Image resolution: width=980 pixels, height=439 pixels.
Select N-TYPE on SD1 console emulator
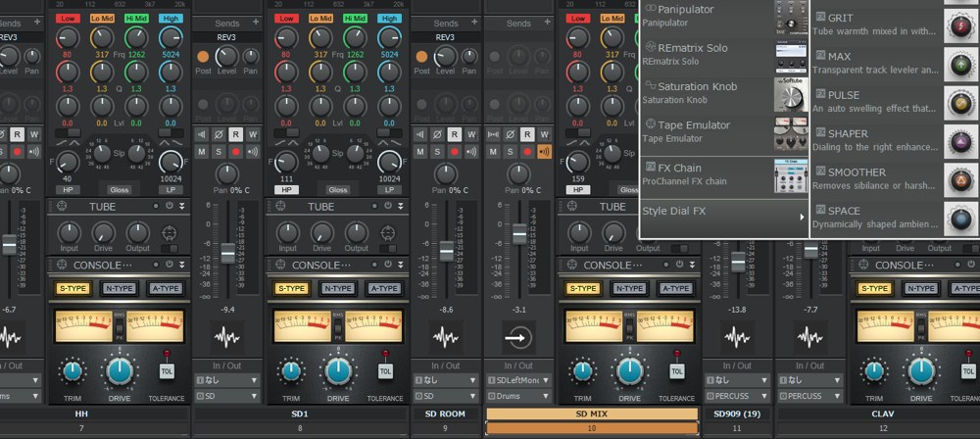(338, 288)
